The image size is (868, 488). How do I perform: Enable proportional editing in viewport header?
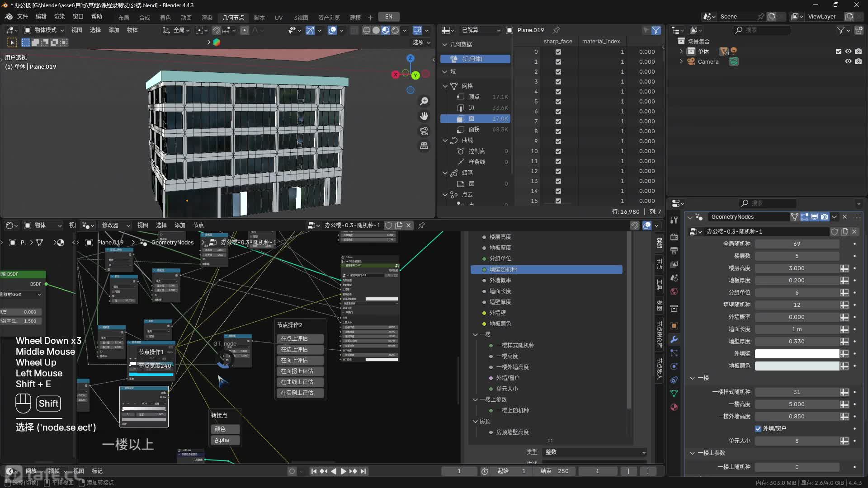coord(245,30)
